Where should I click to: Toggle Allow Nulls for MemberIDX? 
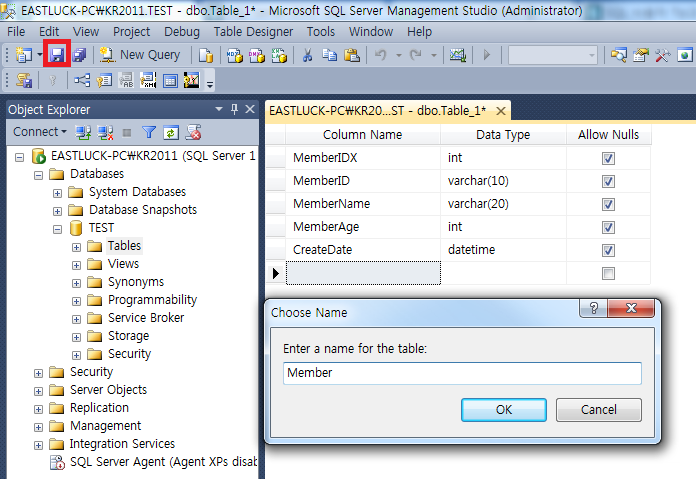(x=608, y=158)
